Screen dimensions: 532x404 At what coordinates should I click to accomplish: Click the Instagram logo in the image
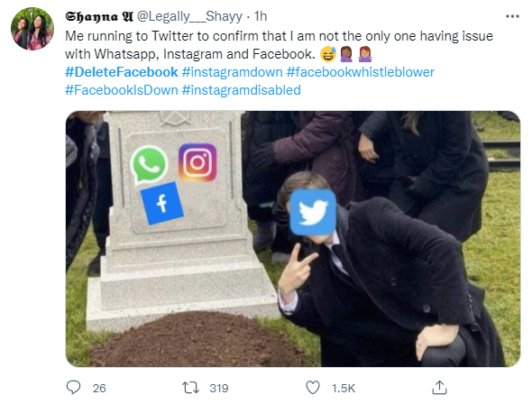pos(197,162)
